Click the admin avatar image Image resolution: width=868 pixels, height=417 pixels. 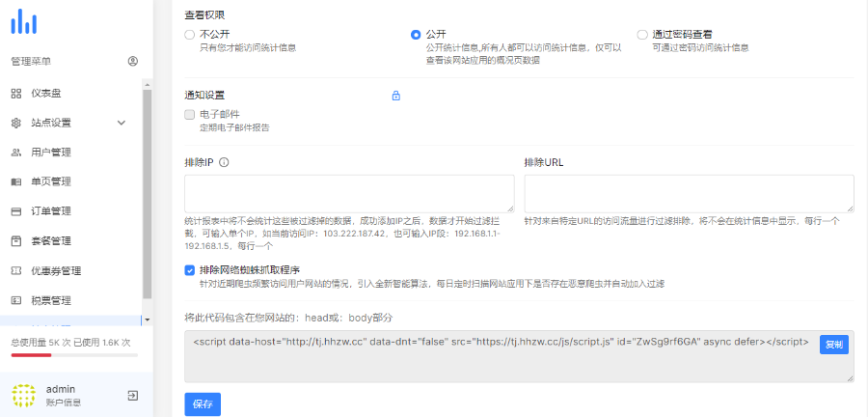[x=24, y=396]
